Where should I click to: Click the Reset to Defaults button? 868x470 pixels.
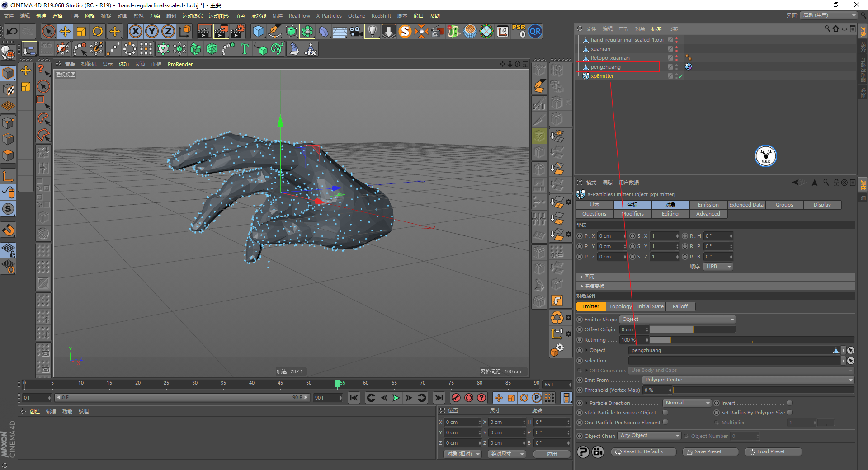pyautogui.click(x=643, y=452)
